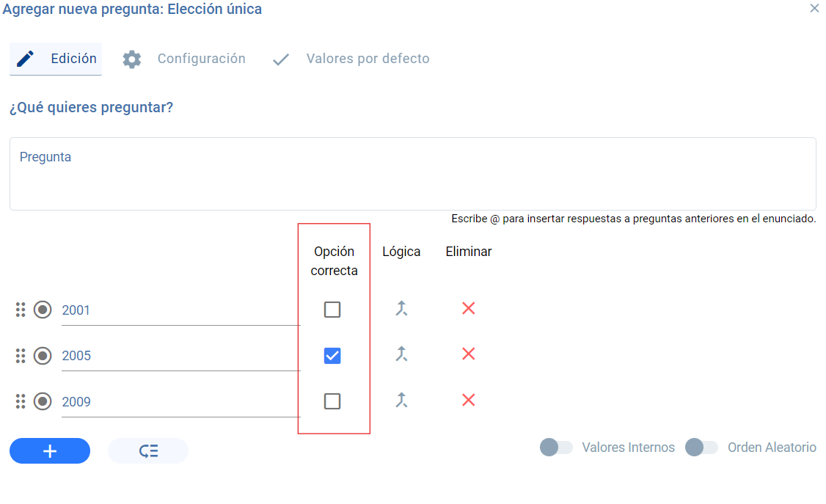The image size is (826, 504).
Task: Click into the Pregunta text field
Action: pos(412,174)
